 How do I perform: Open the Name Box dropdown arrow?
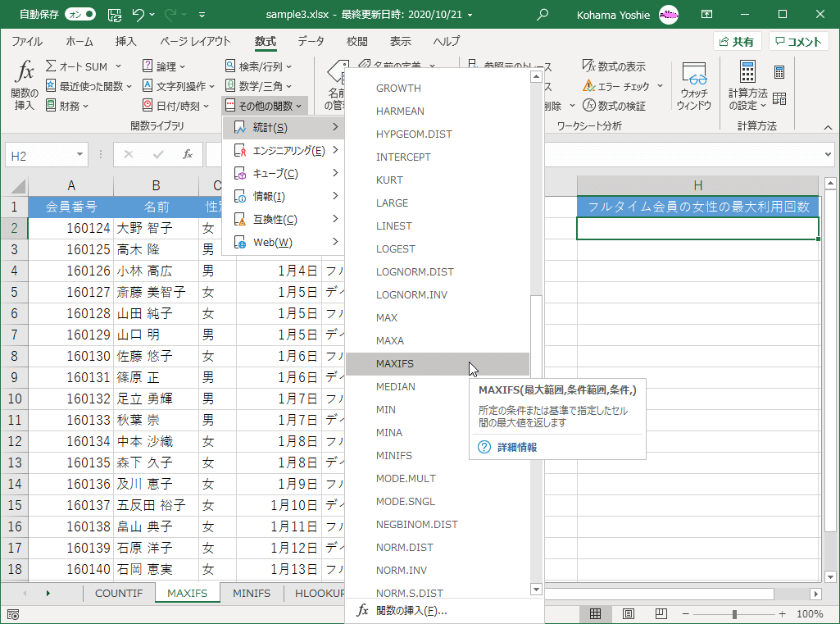(x=79, y=154)
